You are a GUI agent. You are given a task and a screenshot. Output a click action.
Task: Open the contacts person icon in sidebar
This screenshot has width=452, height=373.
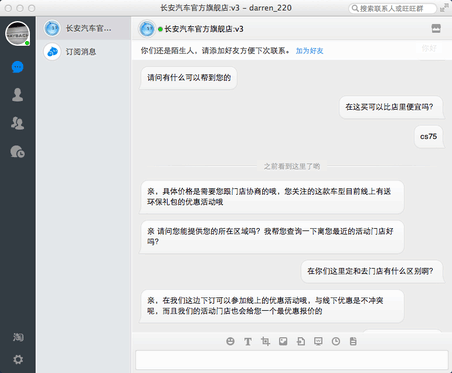click(18, 95)
